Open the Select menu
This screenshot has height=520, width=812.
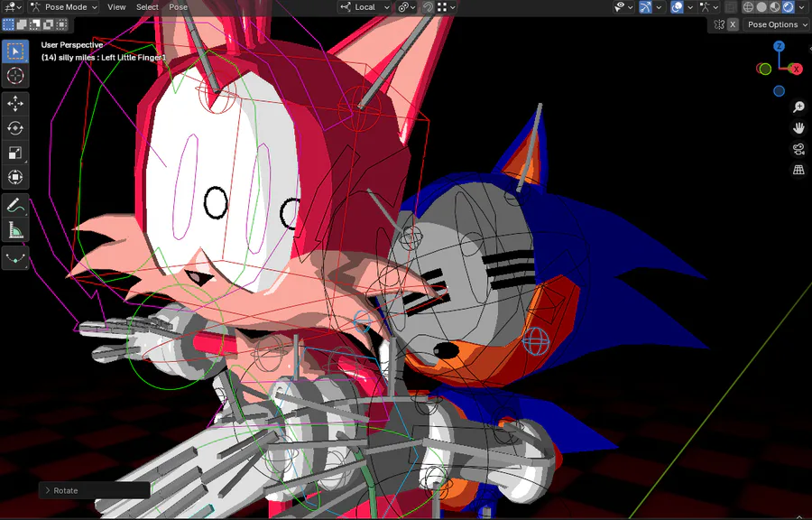click(147, 6)
